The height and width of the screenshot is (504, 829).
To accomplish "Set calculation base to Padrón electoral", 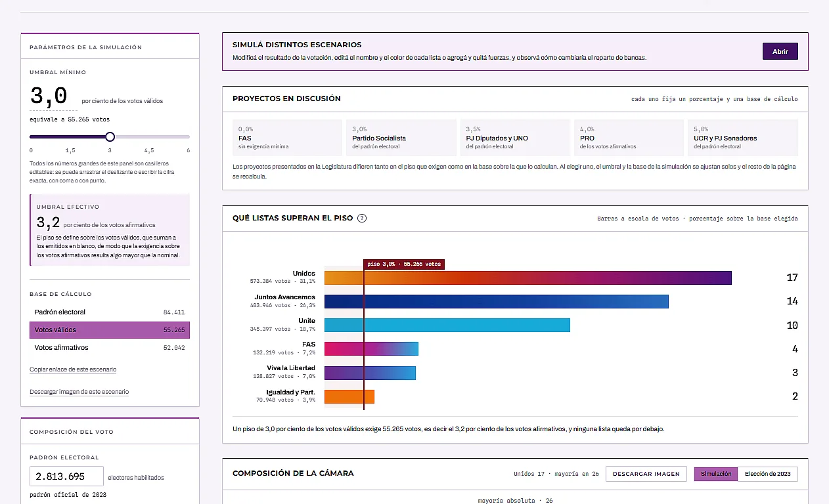I will [110, 312].
